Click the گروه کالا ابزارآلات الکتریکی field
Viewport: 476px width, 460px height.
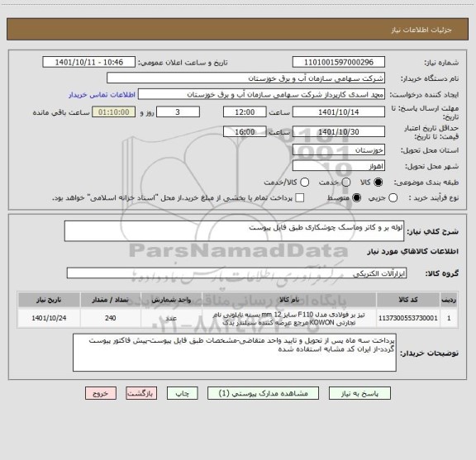[x=236, y=273]
